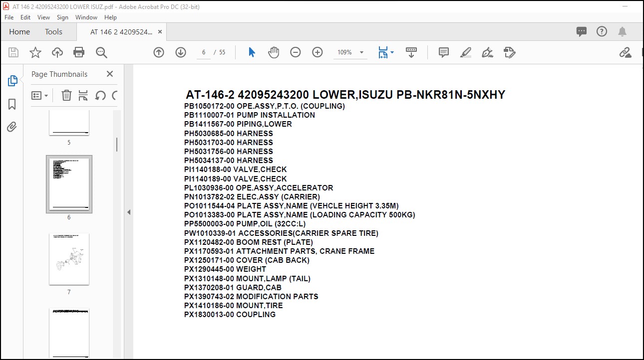Click the AT-146-2 document heading

pos(345,95)
